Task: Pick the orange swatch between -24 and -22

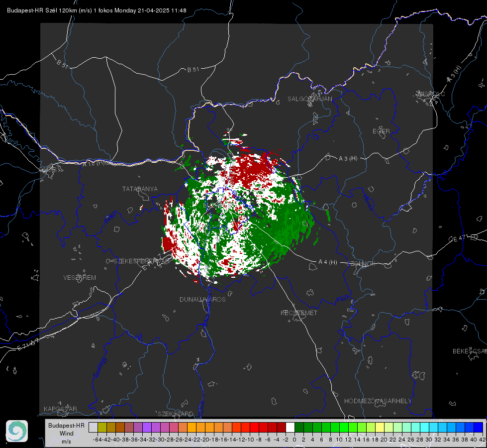Action: coord(192,427)
